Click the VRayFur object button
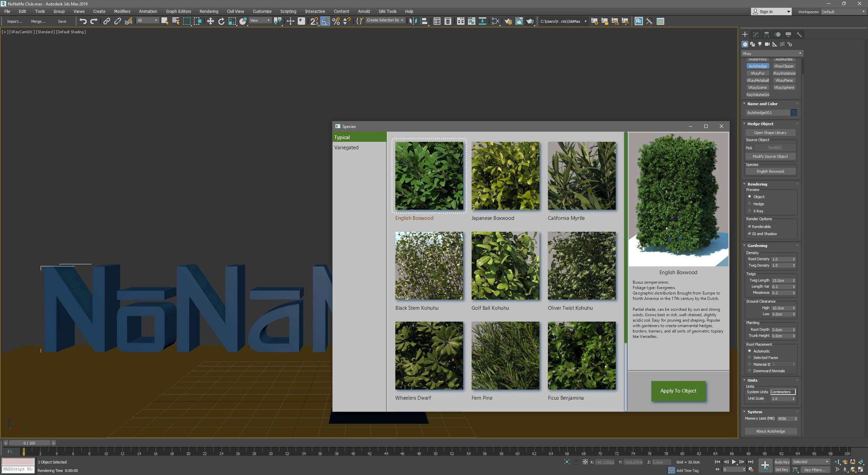 (757, 73)
